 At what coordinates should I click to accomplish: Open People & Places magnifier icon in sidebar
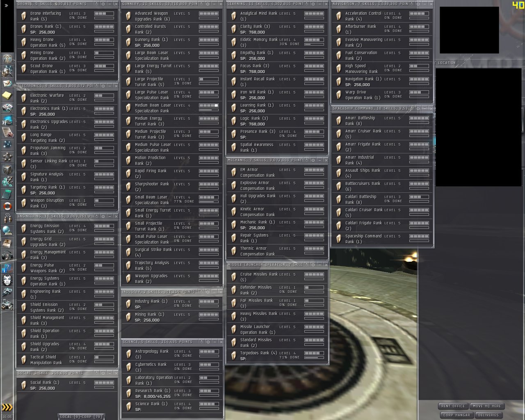tap(7, 71)
